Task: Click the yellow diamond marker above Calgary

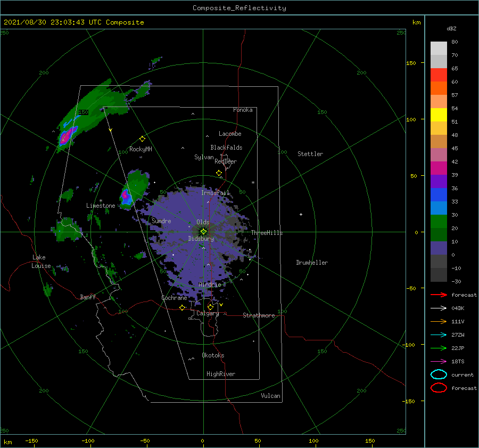Action: [210, 307]
